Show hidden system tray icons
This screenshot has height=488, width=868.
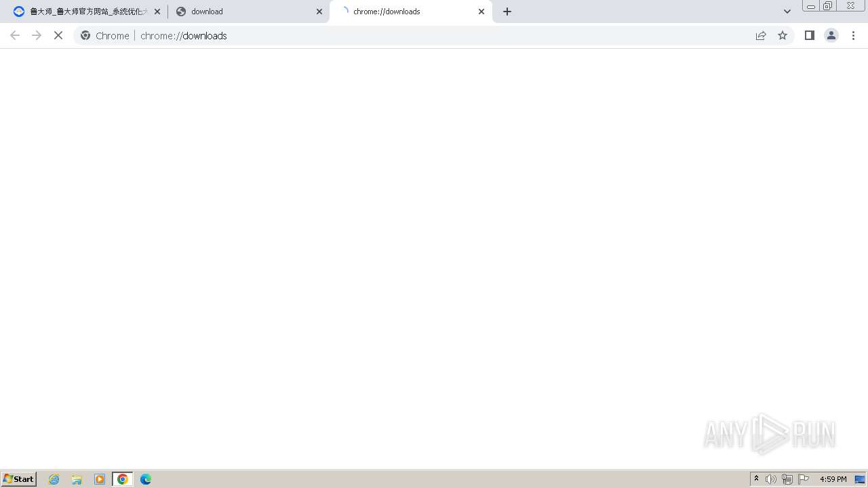pos(757,479)
